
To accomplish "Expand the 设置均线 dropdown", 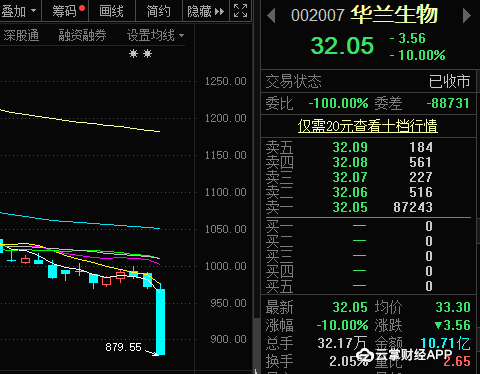I will [x=156, y=35].
